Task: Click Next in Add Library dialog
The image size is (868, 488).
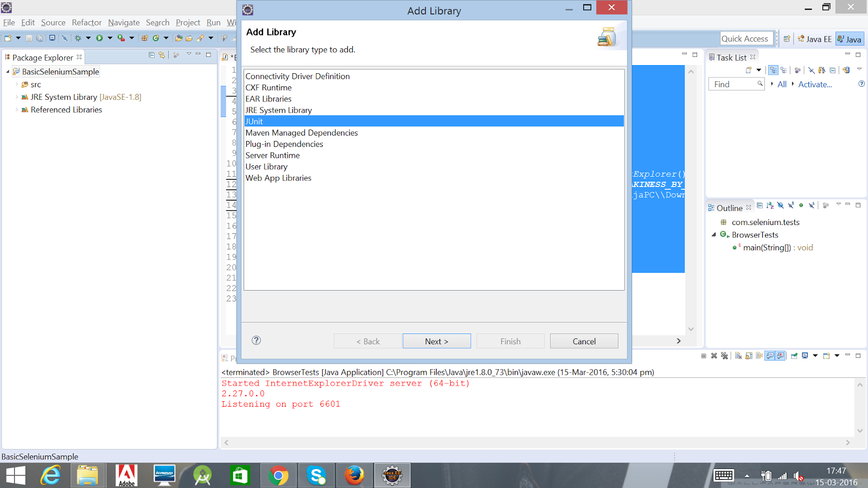Action: (437, 341)
